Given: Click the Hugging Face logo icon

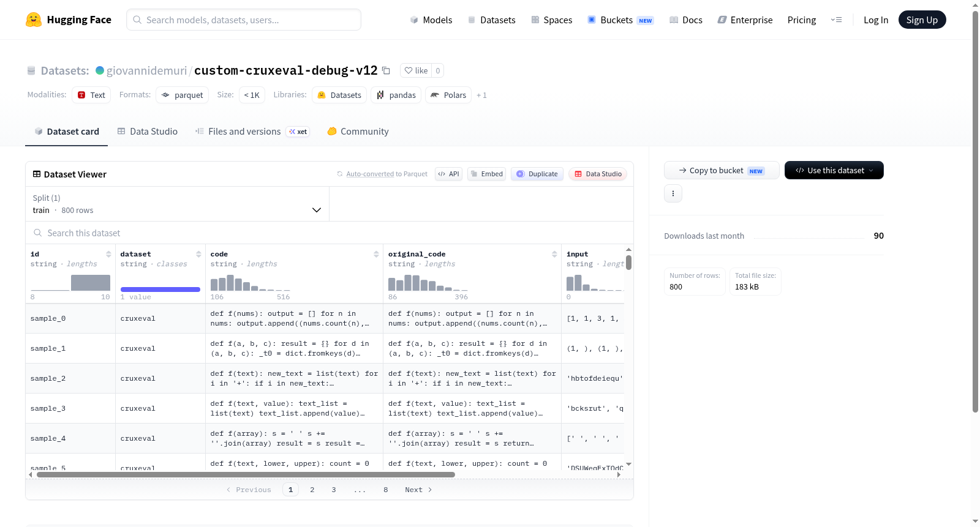Looking at the screenshot, I should pos(34,20).
